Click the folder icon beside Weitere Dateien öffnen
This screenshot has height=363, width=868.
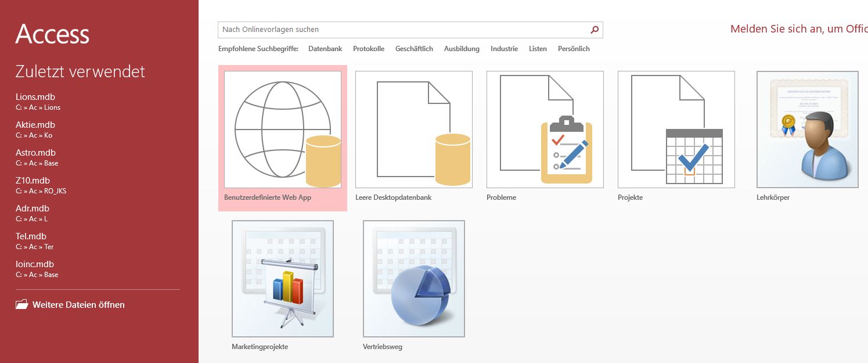click(x=21, y=304)
